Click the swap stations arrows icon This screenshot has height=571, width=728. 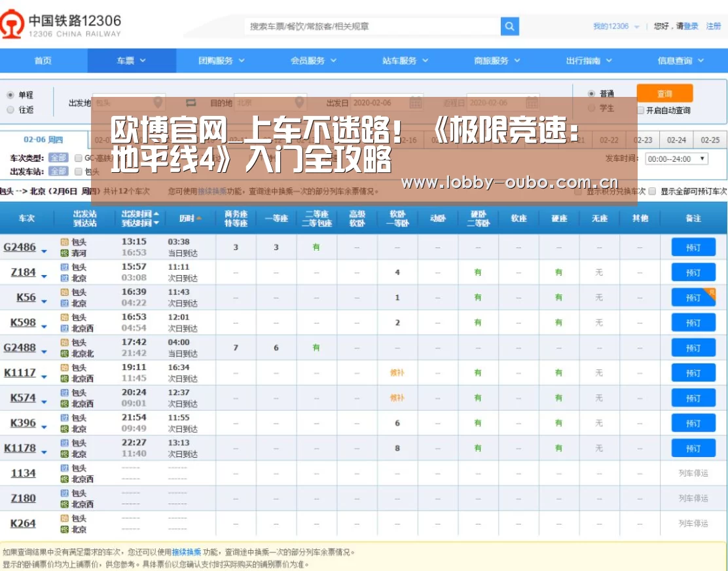(191, 103)
